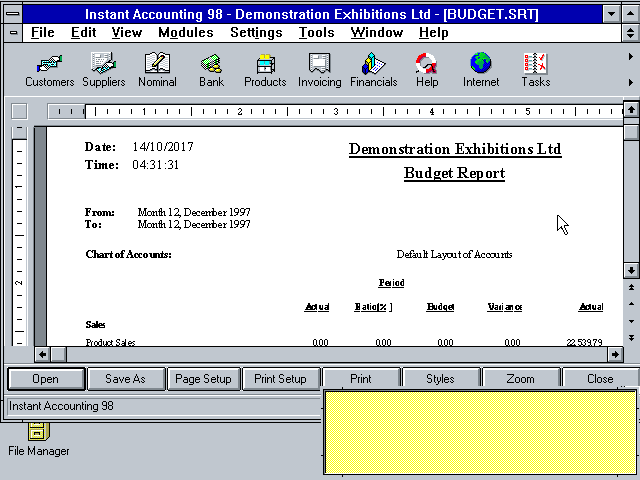Click the Print button
This screenshot has height=480, width=640.
pyautogui.click(x=361, y=379)
